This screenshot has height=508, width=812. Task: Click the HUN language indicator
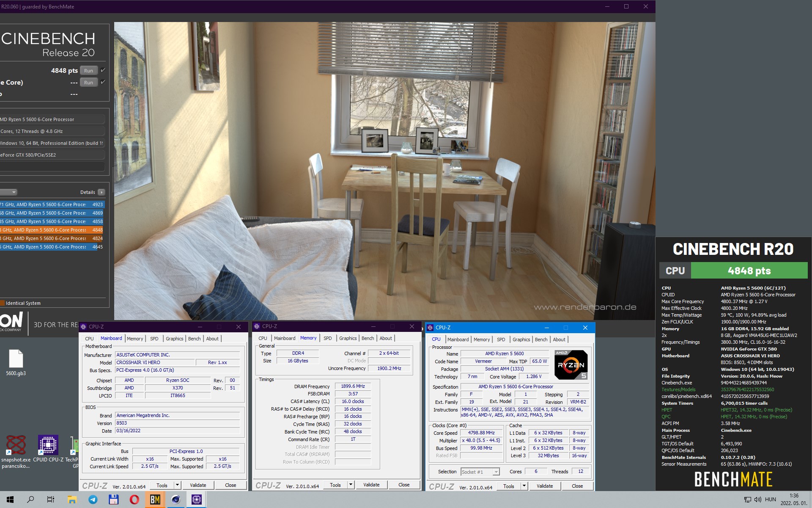770,500
